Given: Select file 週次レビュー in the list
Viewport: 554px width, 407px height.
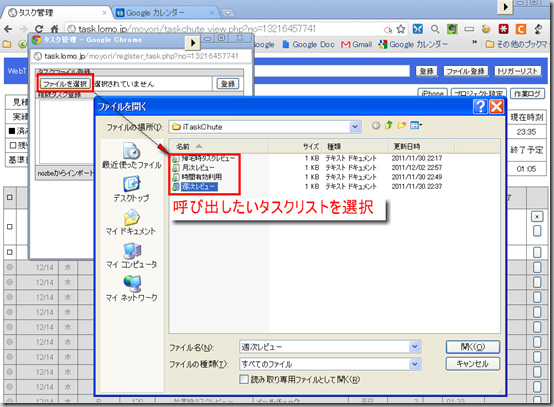Looking at the screenshot, I should [x=199, y=187].
